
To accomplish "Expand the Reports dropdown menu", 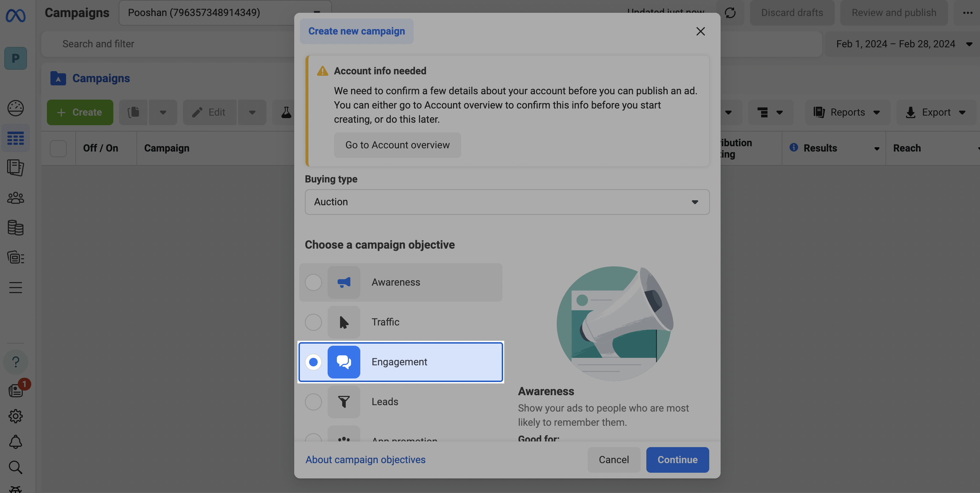I will click(847, 112).
